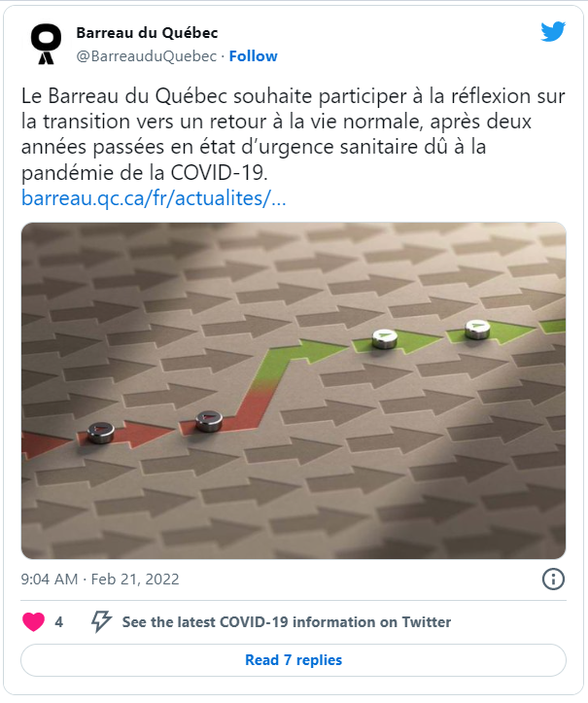Click See the latest COVID-19 information on Twitter

tap(287, 622)
